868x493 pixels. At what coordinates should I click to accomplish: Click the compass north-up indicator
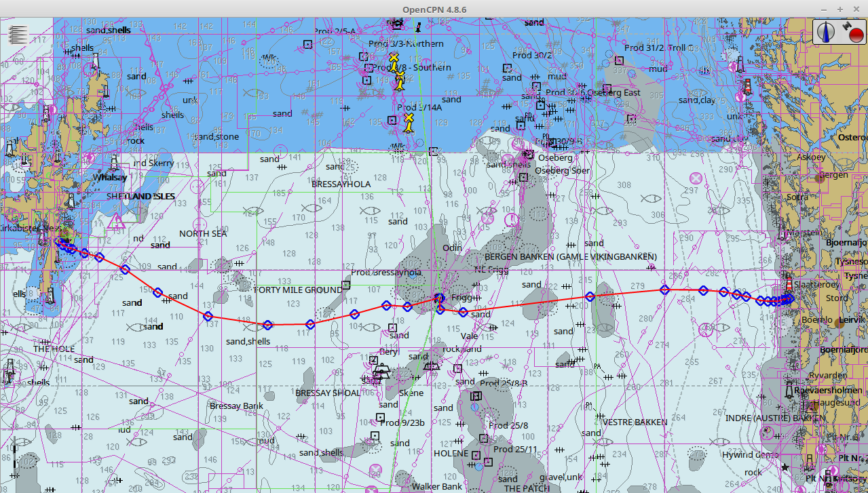[x=826, y=32]
